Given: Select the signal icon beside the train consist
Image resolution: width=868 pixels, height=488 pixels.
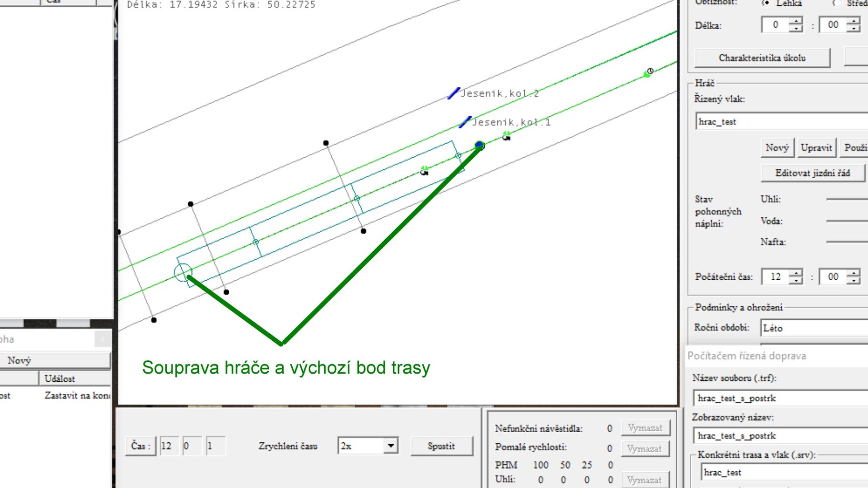Looking at the screenshot, I should point(424,171).
